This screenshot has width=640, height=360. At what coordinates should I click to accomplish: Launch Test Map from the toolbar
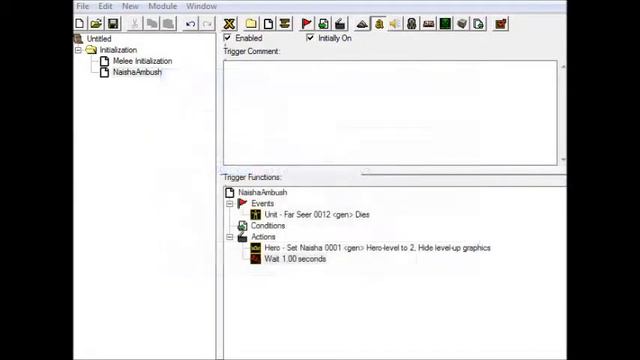pos(501,24)
